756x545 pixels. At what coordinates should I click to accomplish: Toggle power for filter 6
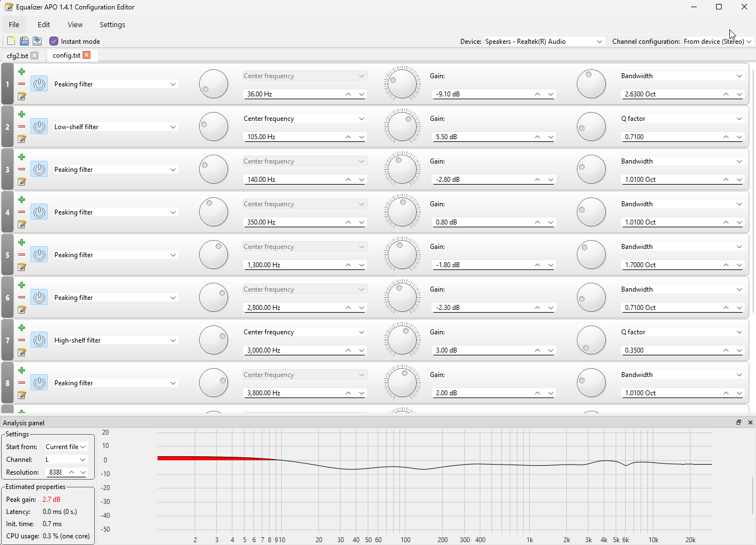coord(39,298)
